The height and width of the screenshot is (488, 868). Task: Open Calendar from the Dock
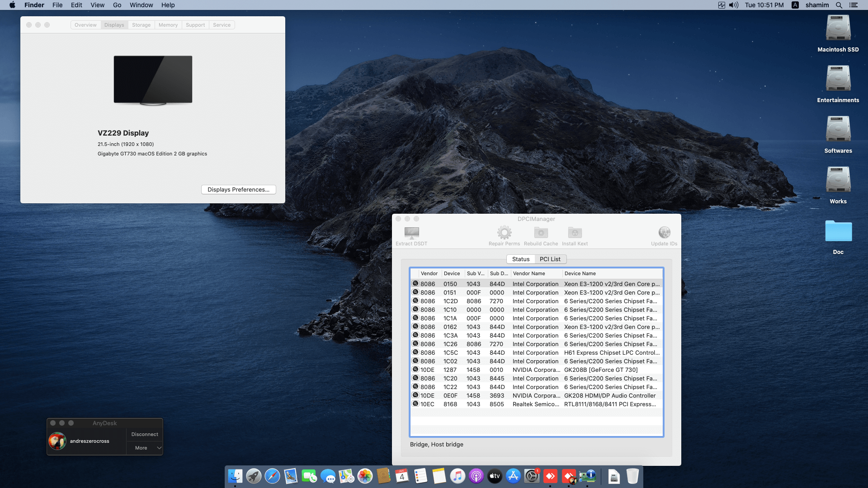402,476
